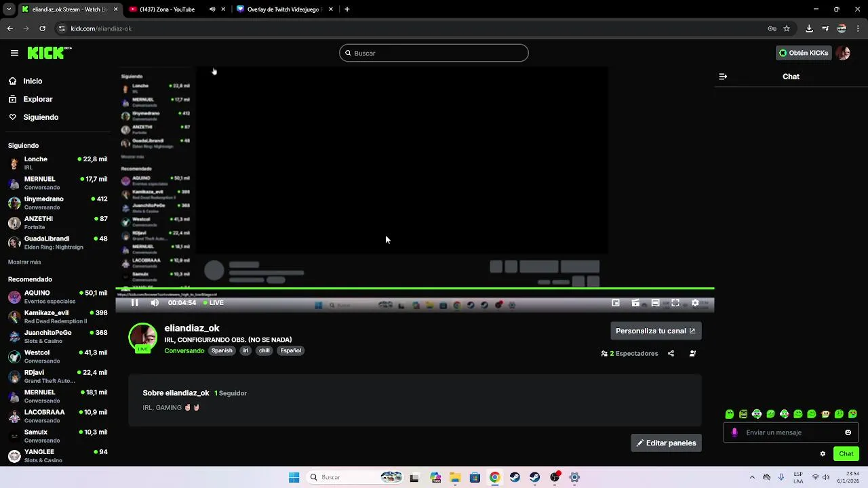Click the Enviar un mensaje chat input
Screen dimensions: 868x488
coord(791,432)
